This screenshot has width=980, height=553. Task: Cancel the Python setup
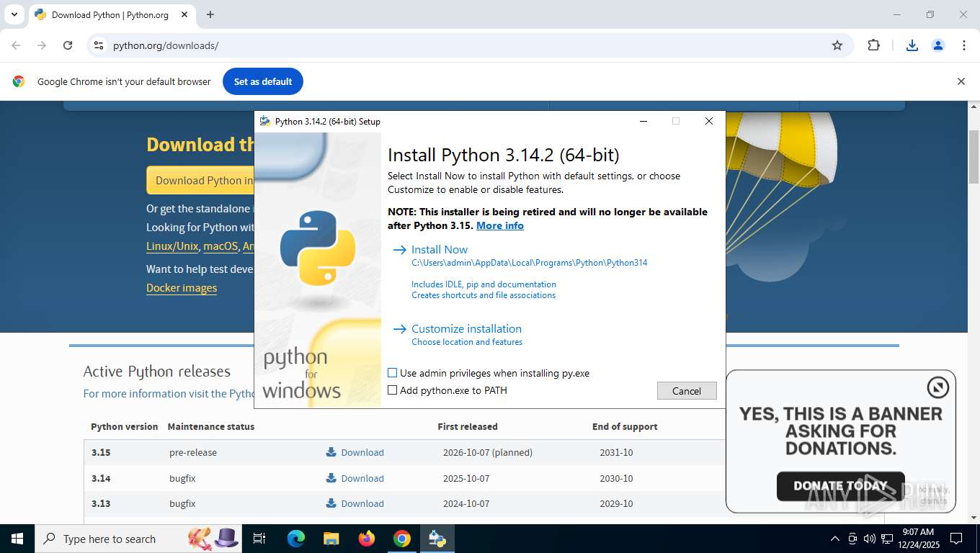687,390
